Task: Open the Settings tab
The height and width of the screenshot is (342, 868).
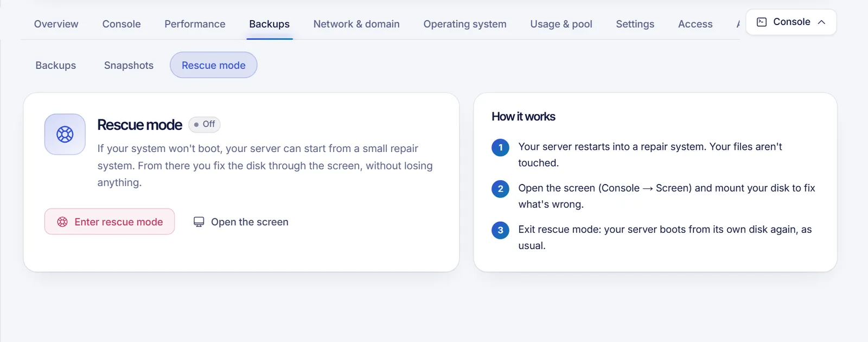Action: click(635, 24)
